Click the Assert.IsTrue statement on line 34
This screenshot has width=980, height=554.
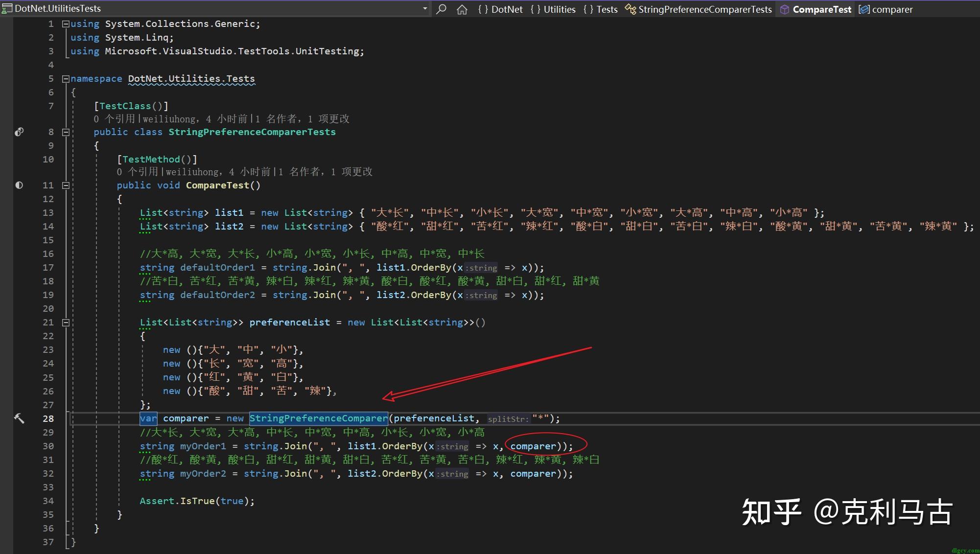click(x=197, y=501)
